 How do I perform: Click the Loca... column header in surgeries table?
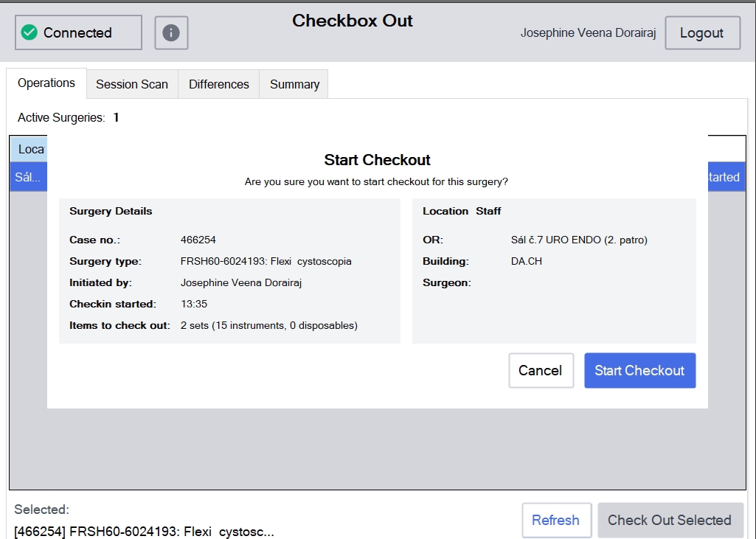tap(29, 150)
